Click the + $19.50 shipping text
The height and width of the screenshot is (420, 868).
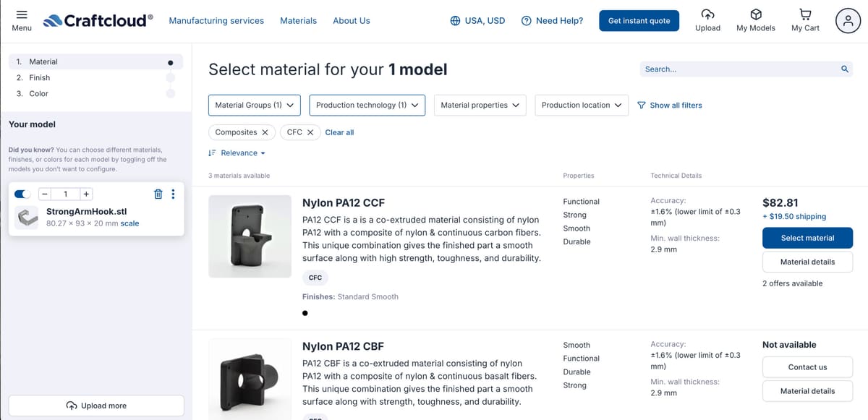click(x=794, y=216)
